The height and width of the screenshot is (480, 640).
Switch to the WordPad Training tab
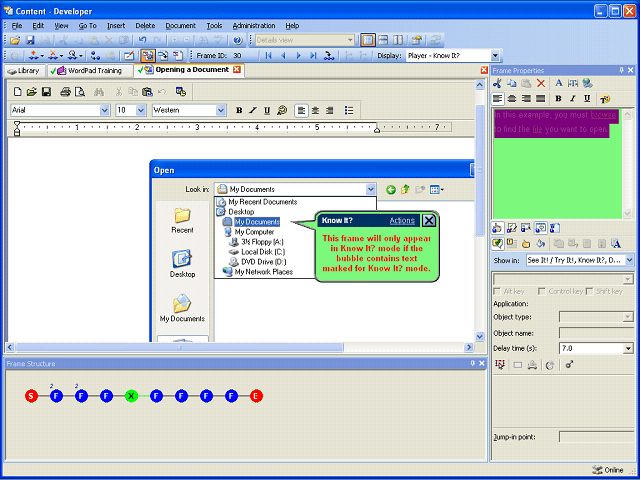pyautogui.click(x=90, y=71)
